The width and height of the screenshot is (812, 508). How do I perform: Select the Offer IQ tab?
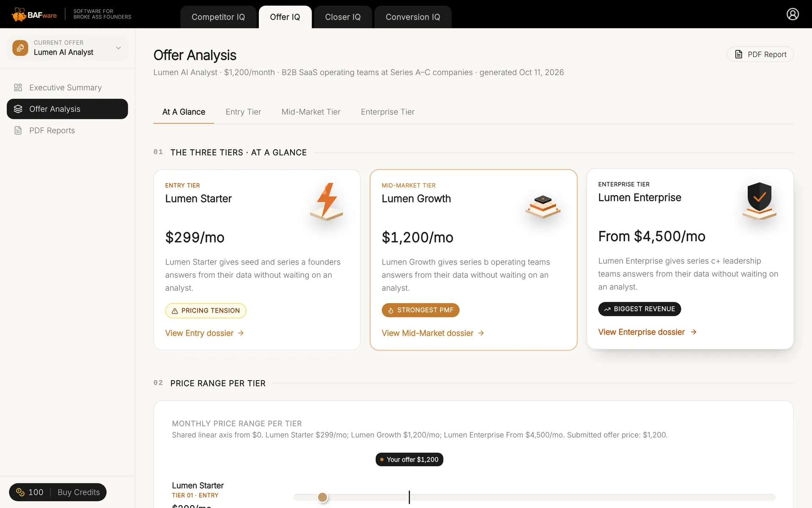pos(285,17)
